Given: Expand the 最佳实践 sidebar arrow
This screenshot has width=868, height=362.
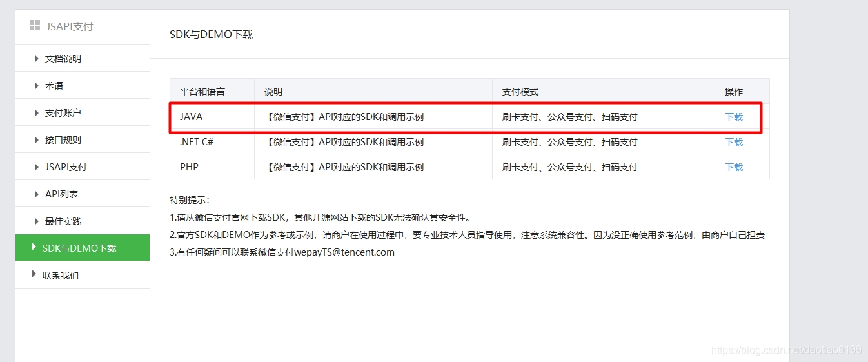Looking at the screenshot, I should (x=36, y=221).
